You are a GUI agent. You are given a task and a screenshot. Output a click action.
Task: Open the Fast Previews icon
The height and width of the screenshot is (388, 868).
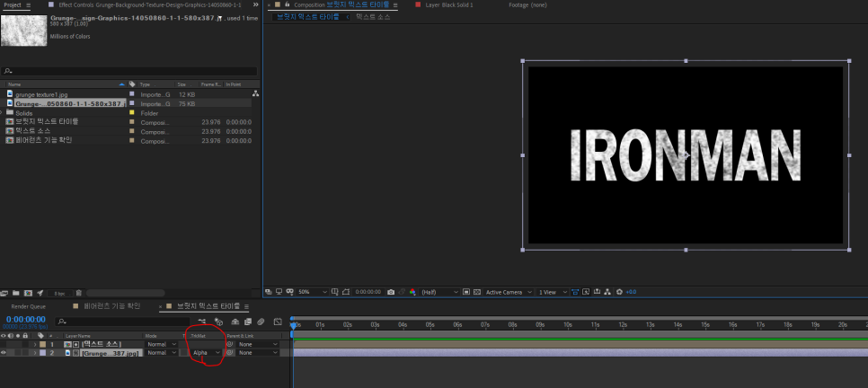586,292
